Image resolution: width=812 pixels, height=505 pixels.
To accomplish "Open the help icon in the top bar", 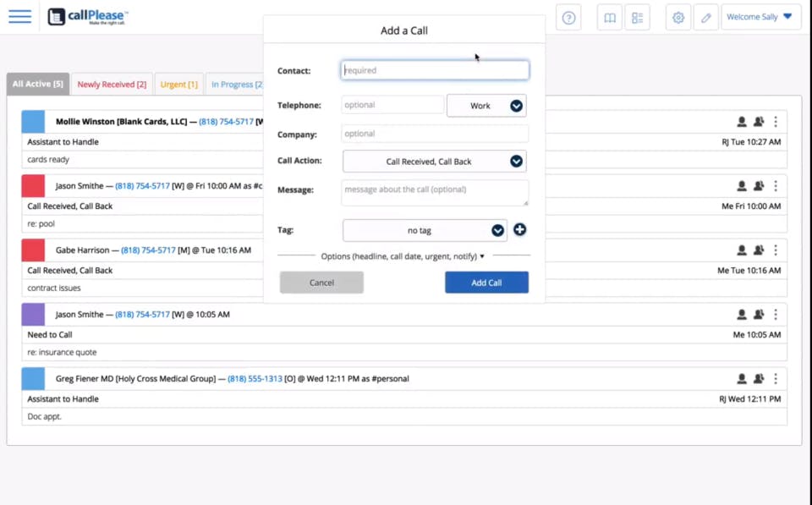I will pyautogui.click(x=568, y=17).
